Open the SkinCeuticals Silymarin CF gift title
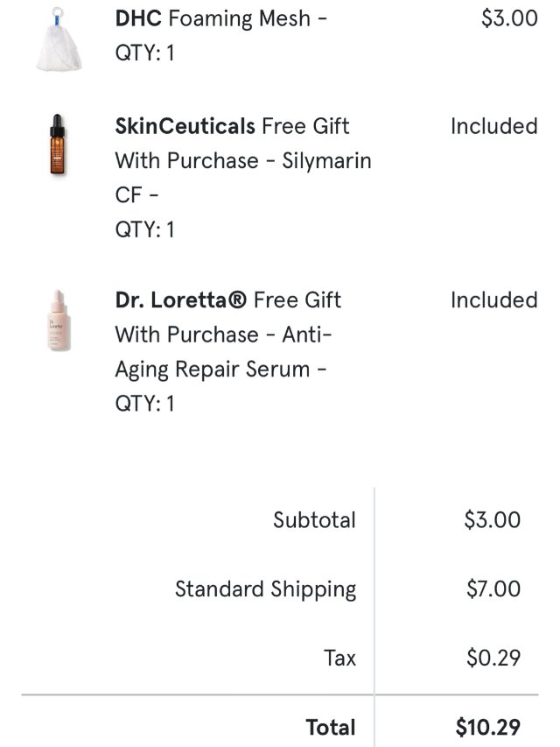This screenshot has height=747, width=560. (243, 161)
